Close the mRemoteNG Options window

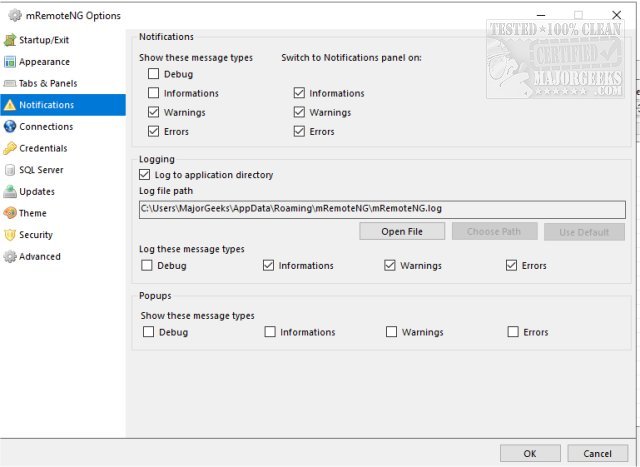(x=616, y=15)
